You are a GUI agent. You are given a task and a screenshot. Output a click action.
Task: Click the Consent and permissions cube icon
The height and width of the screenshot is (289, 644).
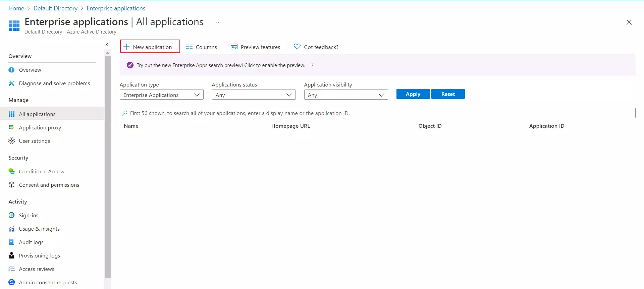coord(11,185)
